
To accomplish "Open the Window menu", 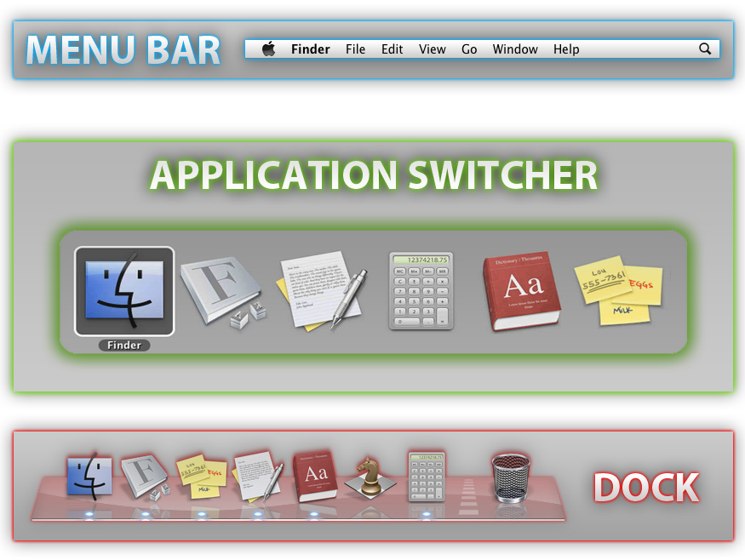I will (515, 49).
